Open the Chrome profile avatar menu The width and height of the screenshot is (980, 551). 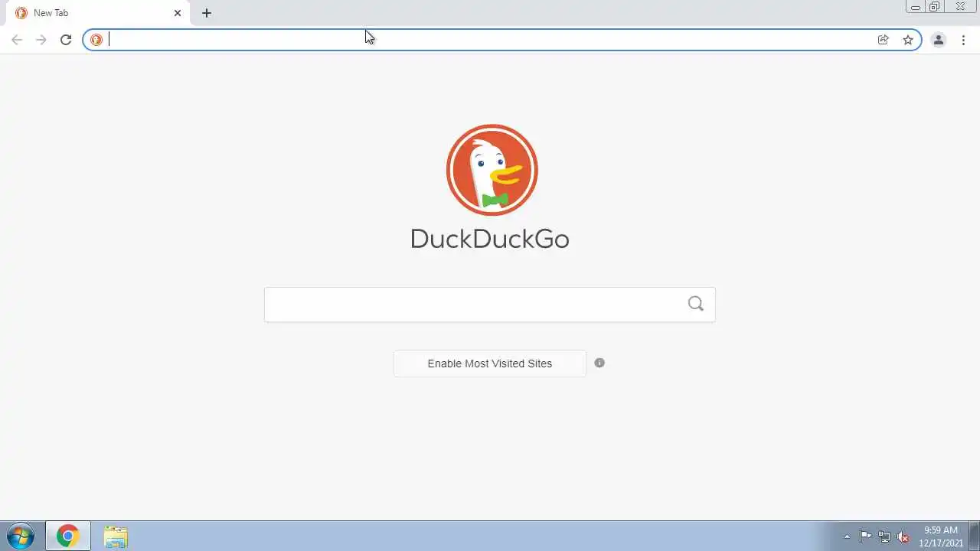point(939,40)
